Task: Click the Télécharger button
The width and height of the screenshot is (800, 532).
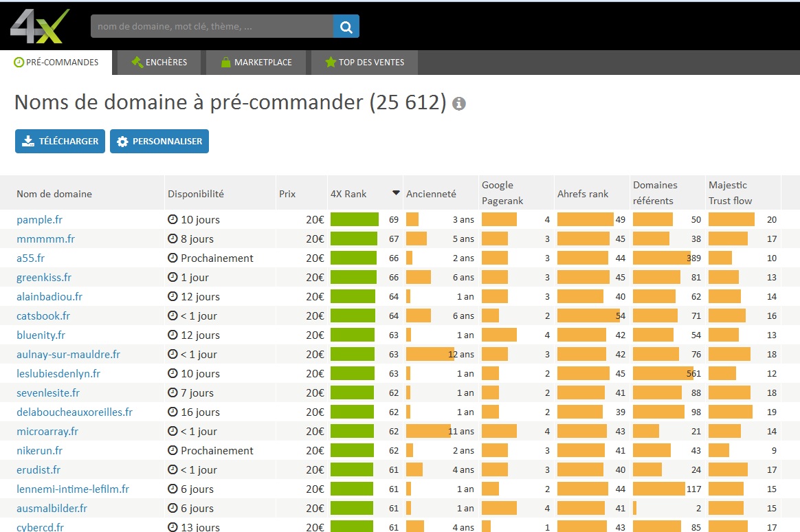Action: tap(60, 142)
